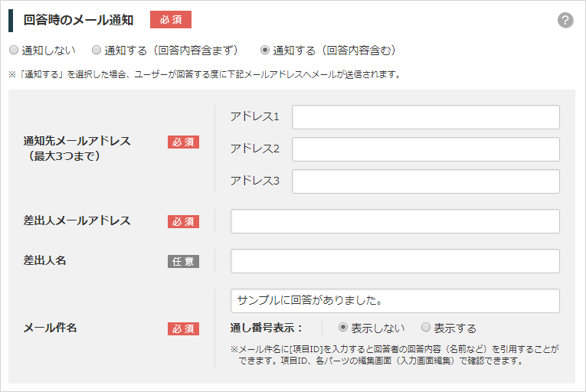Click the 必須 badge next to メール件名
This screenshot has height=392, width=586.
183,329
